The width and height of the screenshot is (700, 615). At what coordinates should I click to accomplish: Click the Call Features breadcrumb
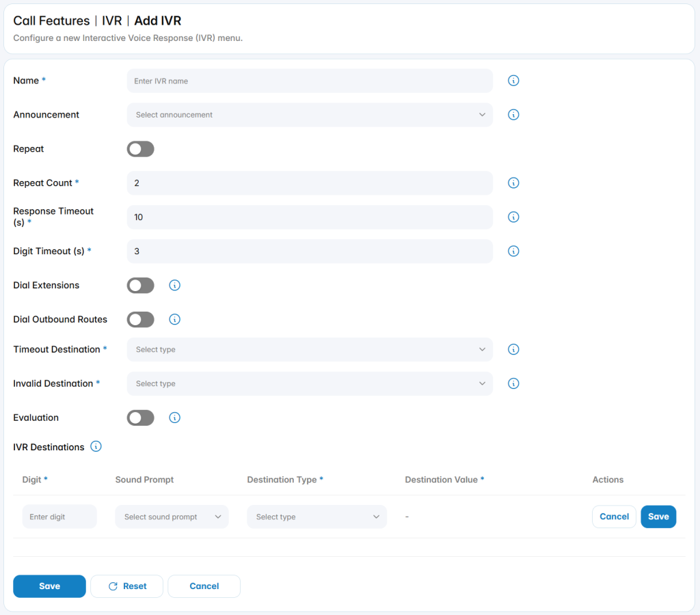point(51,20)
